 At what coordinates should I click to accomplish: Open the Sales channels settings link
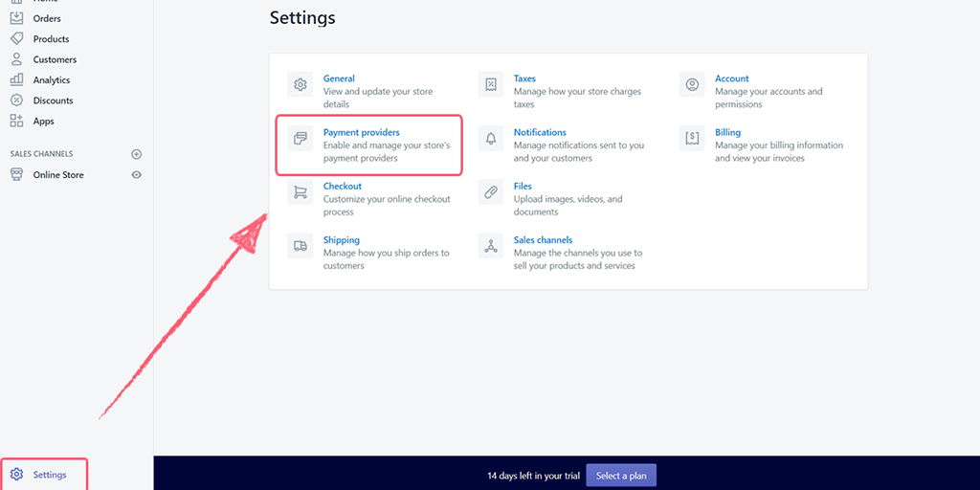(544, 240)
